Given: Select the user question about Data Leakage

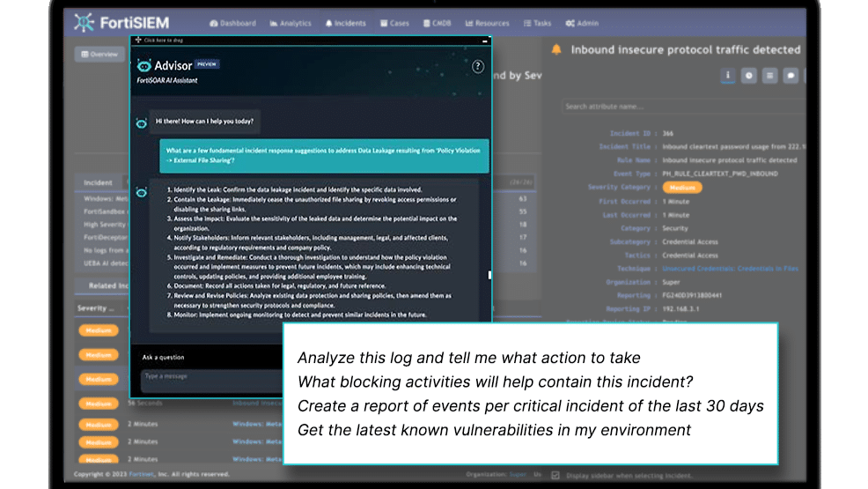Looking at the screenshot, I should pyautogui.click(x=324, y=156).
